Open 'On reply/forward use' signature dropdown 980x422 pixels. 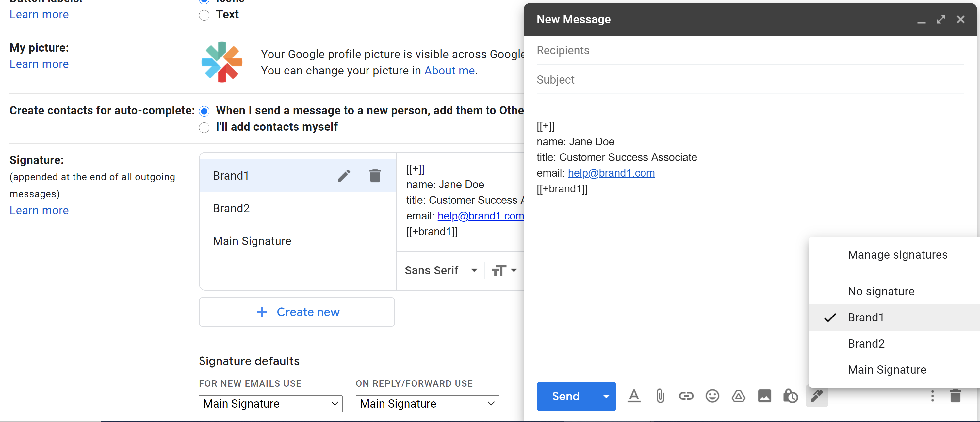427,403
